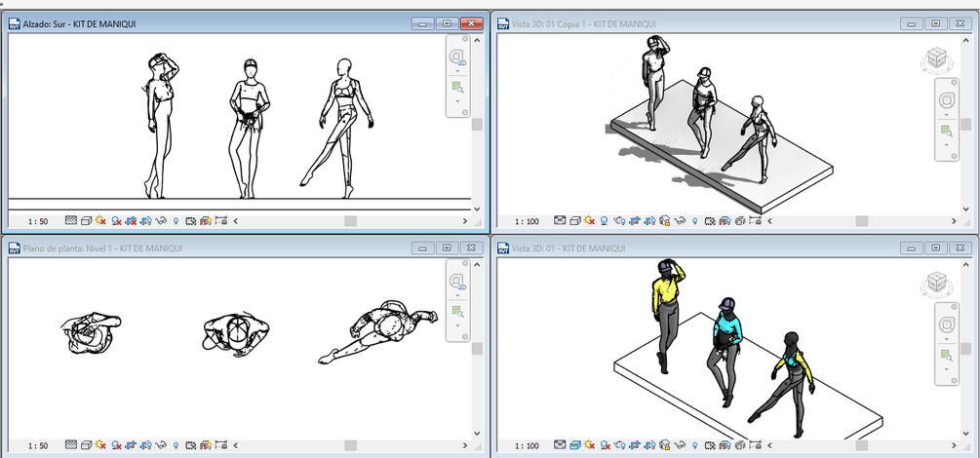Maximize the Alzado: Sur window

tap(447, 23)
